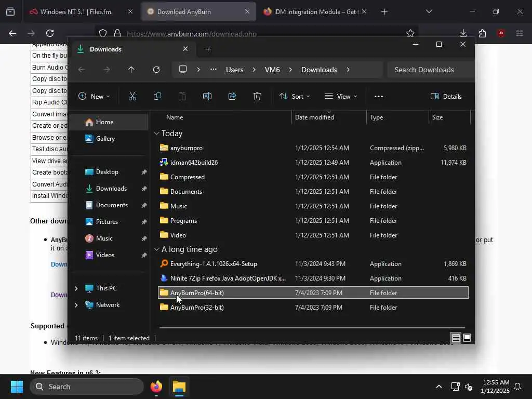Click the Windows Start button
Screen dimensions: 532x399
click(17, 387)
